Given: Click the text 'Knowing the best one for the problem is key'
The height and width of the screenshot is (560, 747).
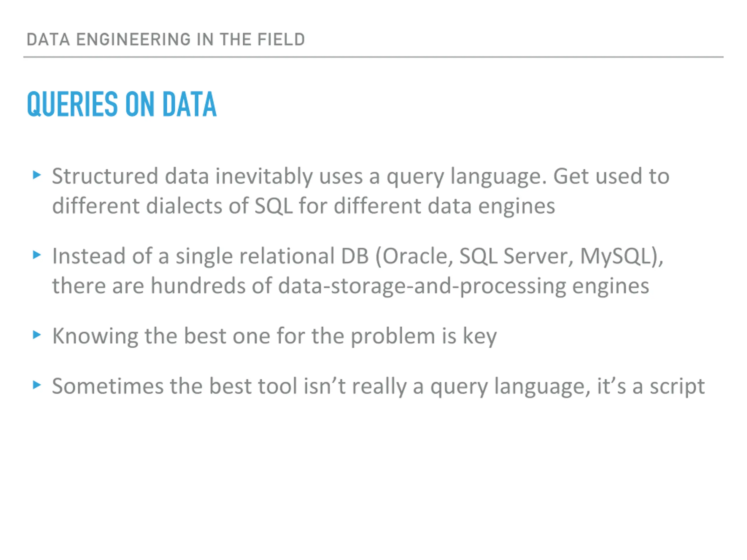Looking at the screenshot, I should click(x=275, y=336).
